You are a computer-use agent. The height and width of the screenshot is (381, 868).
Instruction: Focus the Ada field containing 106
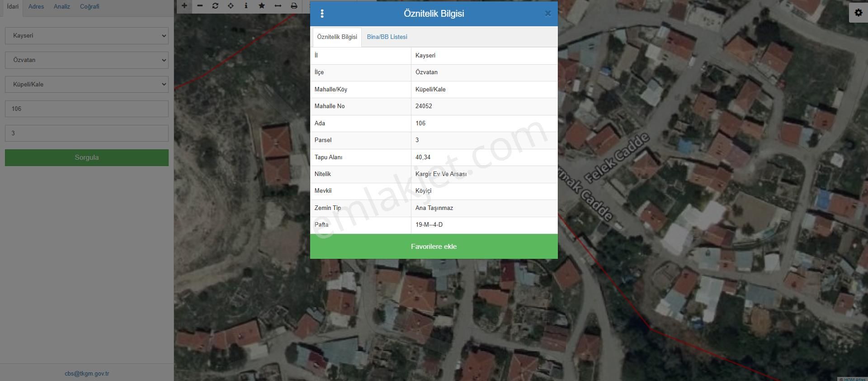pos(87,109)
